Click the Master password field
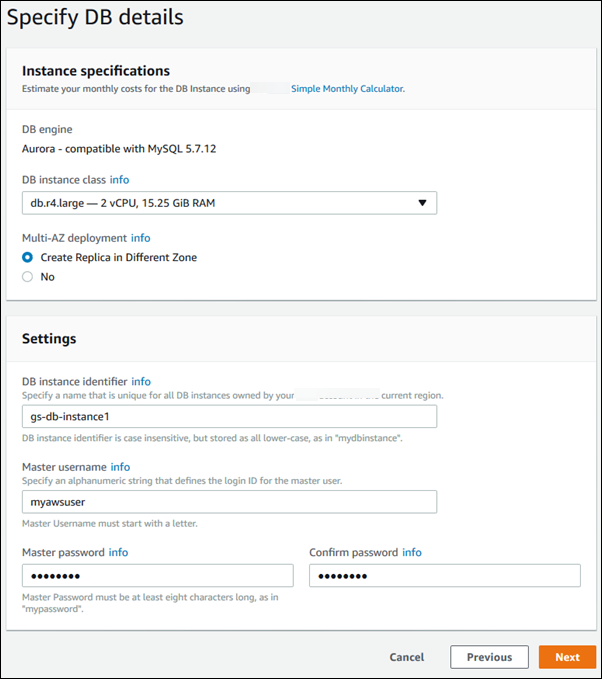Screen dimensions: 602x679 tap(157, 576)
